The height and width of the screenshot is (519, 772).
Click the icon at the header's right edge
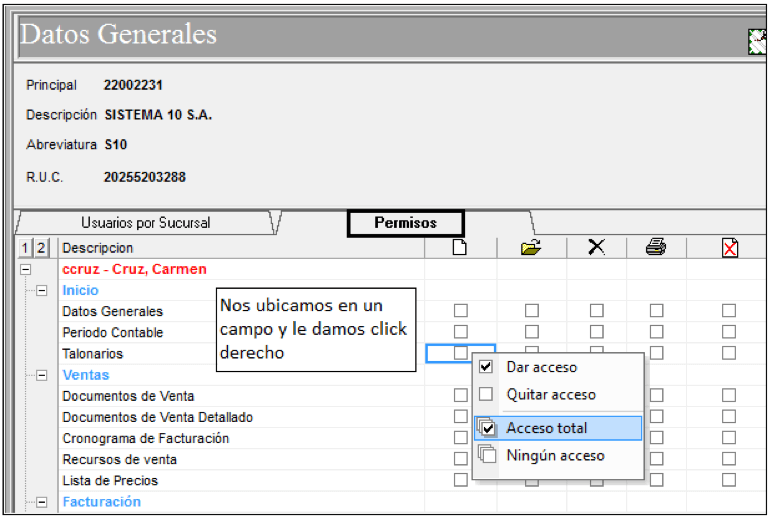(757, 42)
